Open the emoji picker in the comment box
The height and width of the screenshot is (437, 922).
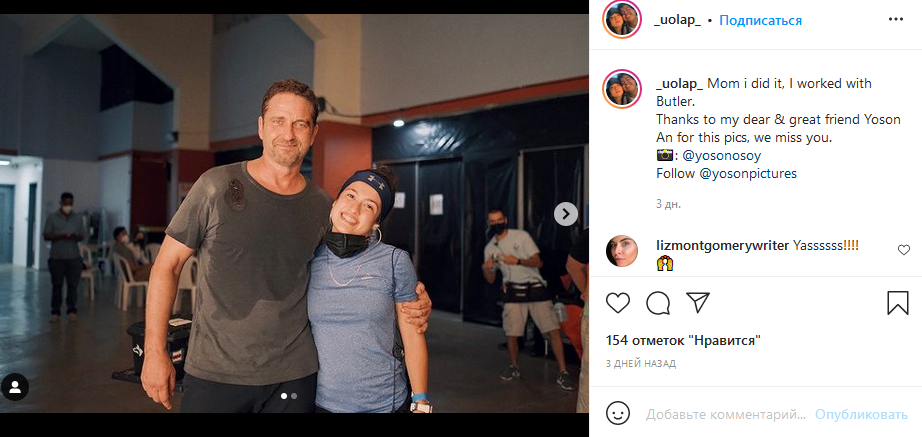coord(619,413)
